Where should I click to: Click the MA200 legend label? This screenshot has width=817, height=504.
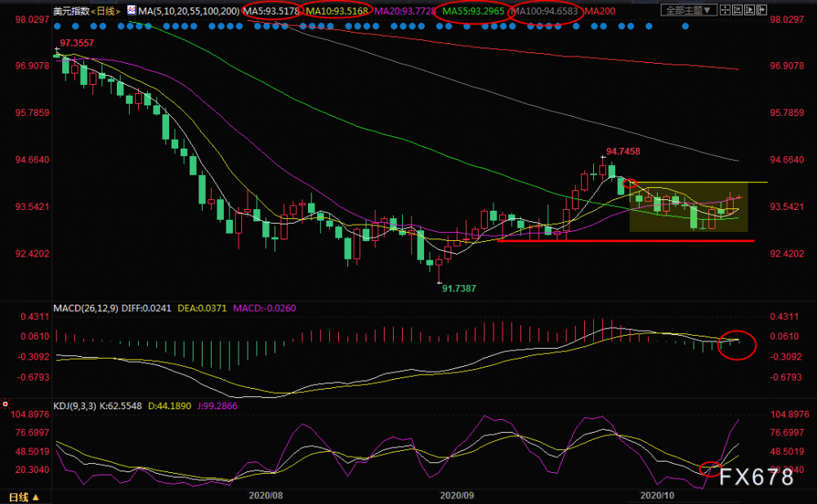600,11
